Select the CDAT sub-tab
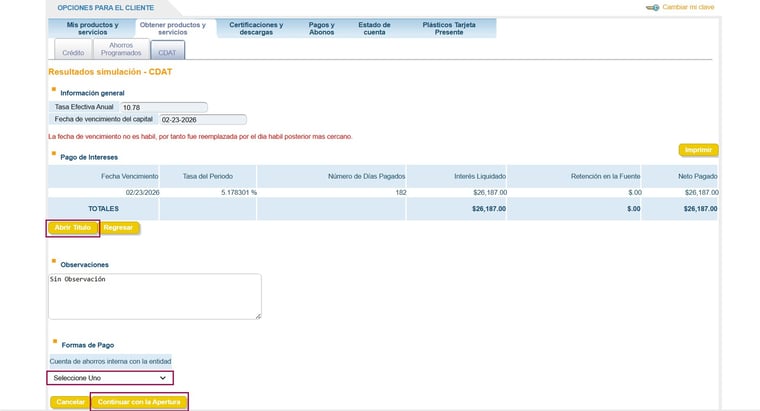 (167, 51)
